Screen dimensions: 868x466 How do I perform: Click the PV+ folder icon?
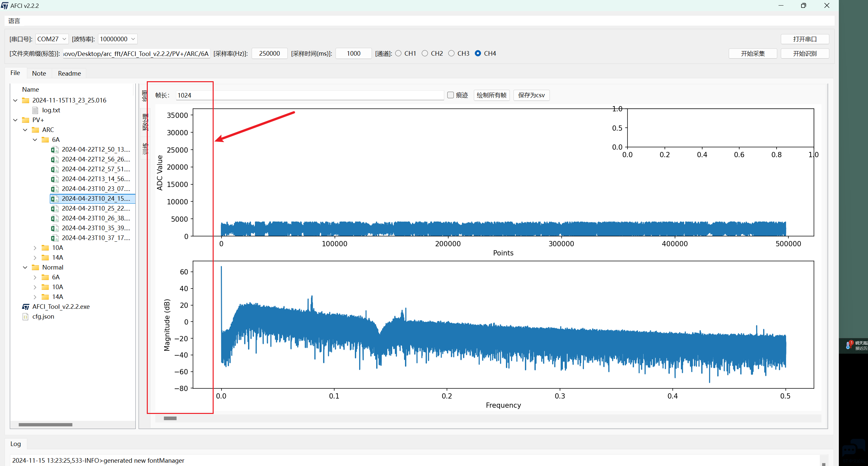26,120
